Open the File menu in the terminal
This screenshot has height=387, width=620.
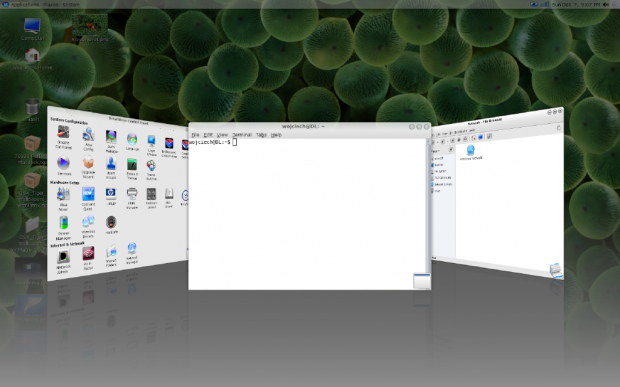point(195,135)
